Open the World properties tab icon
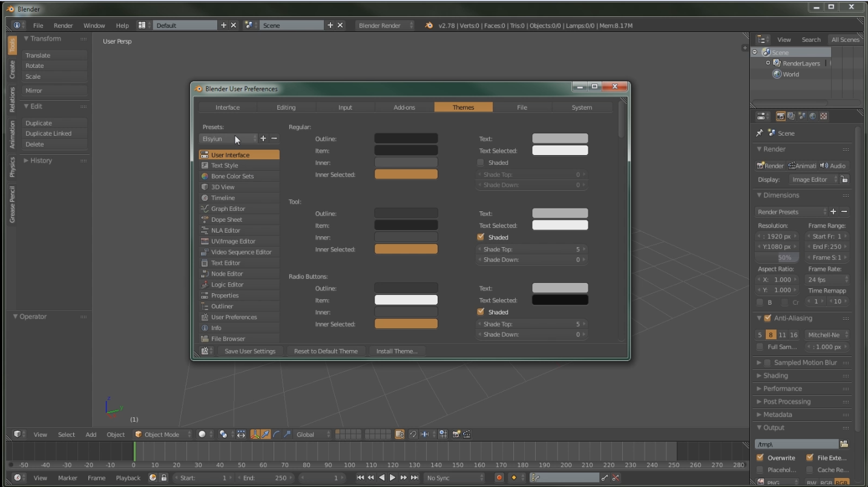 812,116
